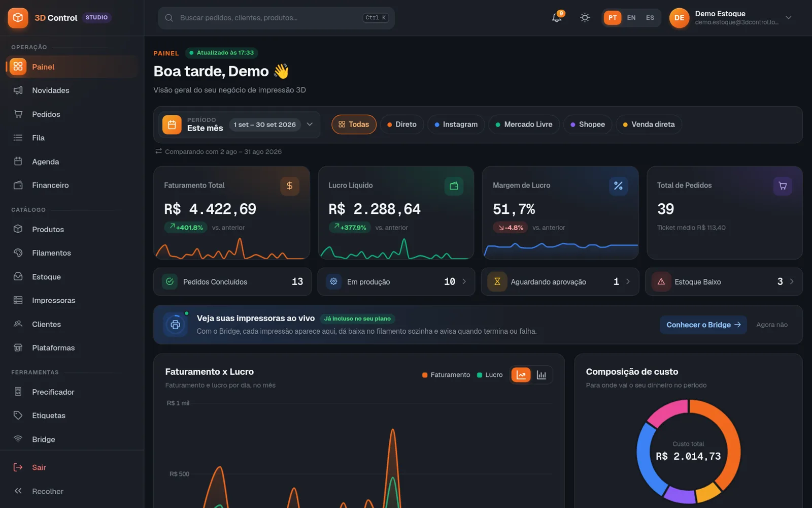Click the 3D Control cube logo
The height and width of the screenshot is (508, 812).
[18, 18]
